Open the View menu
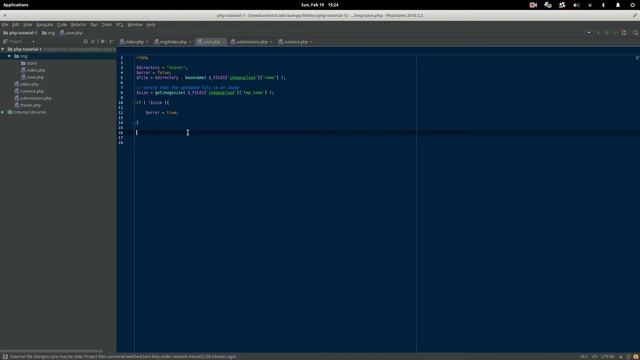 point(27,25)
